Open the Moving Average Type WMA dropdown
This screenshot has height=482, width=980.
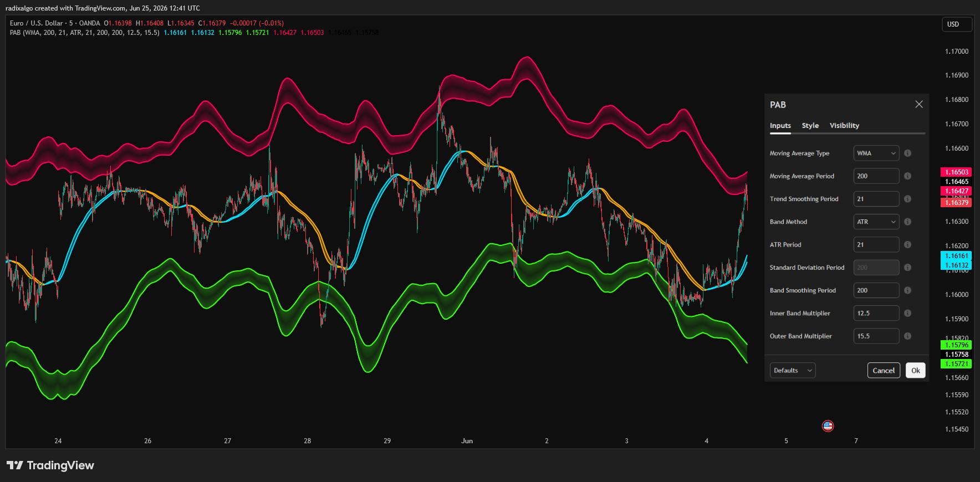point(876,153)
